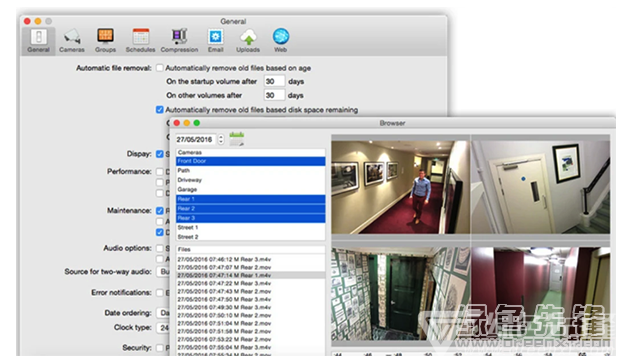Viewport: 625px width, 364px height.
Task: Toggle the checkbox next to Performance label
Action: pos(160,171)
